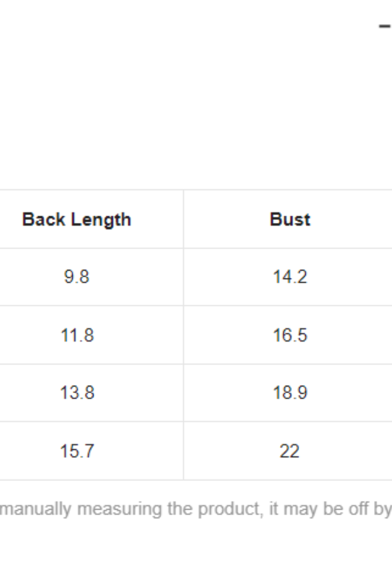Select the bust value 22
This screenshot has width=392, height=588.
(x=290, y=451)
